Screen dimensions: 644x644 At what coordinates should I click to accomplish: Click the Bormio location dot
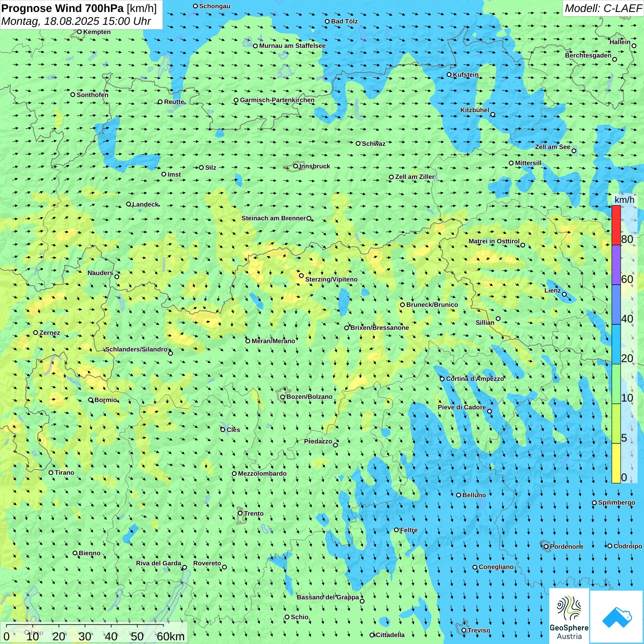tap(91, 400)
